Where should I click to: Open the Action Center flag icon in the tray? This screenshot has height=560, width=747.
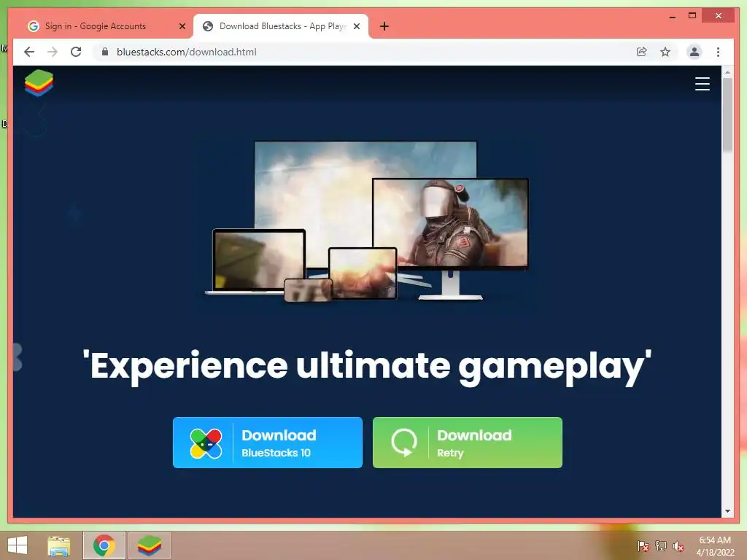point(643,545)
